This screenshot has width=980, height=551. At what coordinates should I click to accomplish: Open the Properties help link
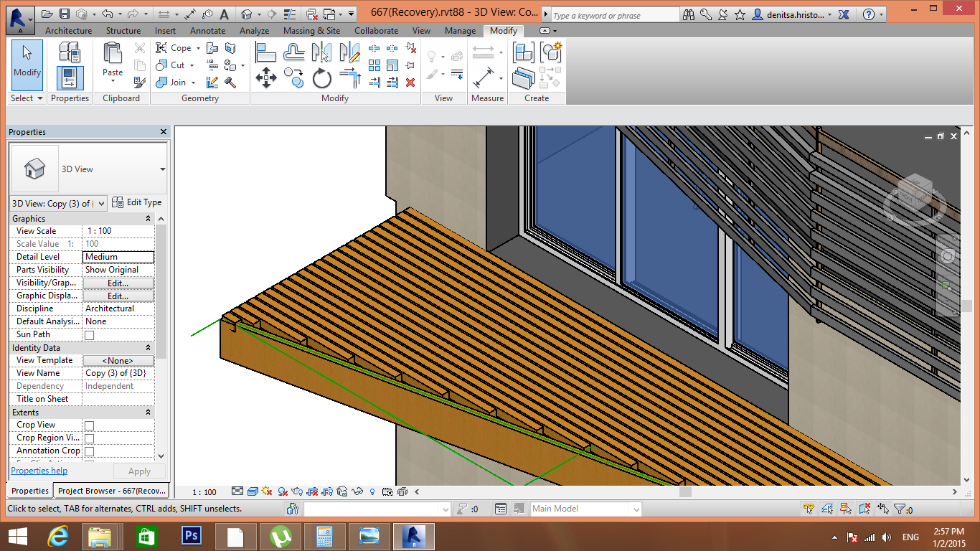[39, 470]
